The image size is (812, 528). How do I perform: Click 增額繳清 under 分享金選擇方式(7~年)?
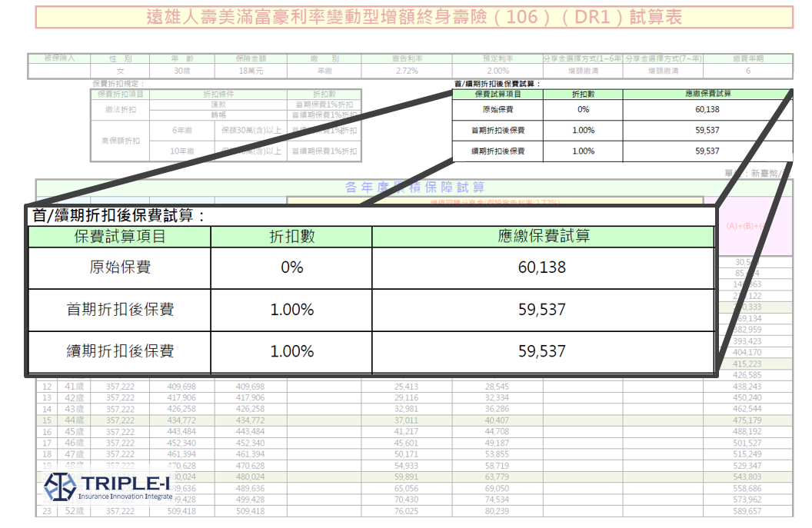point(663,71)
